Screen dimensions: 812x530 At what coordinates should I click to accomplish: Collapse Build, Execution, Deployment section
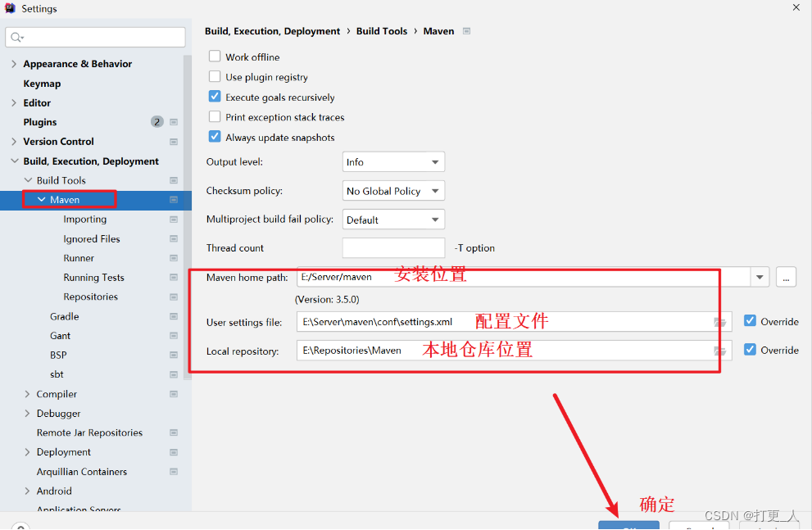point(15,161)
